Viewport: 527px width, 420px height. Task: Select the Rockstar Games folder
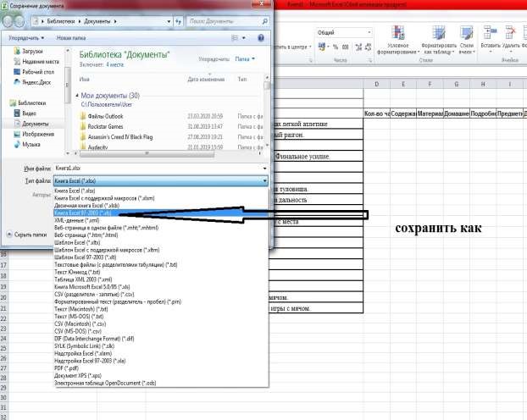coord(105,127)
